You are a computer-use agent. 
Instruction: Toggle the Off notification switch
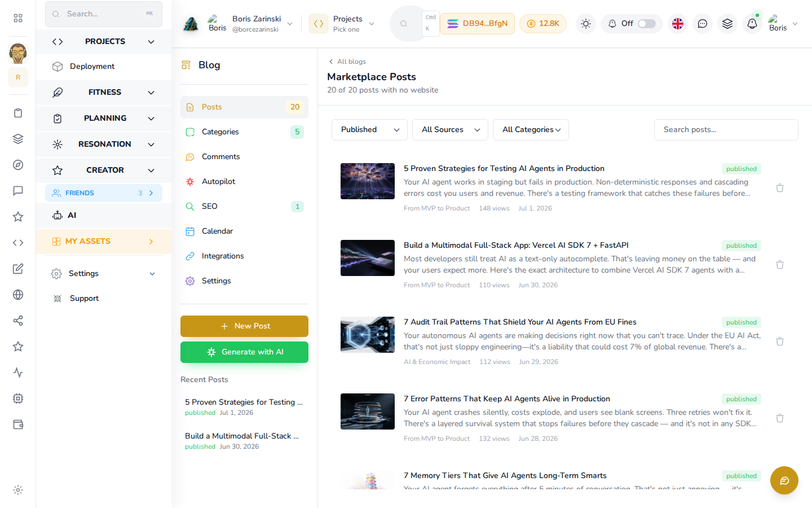click(x=647, y=24)
